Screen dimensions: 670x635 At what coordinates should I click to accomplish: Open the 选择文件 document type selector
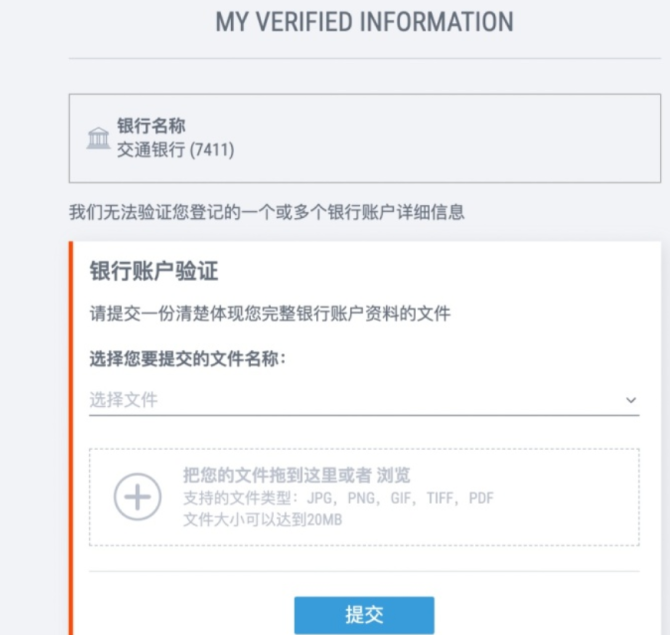point(364,400)
